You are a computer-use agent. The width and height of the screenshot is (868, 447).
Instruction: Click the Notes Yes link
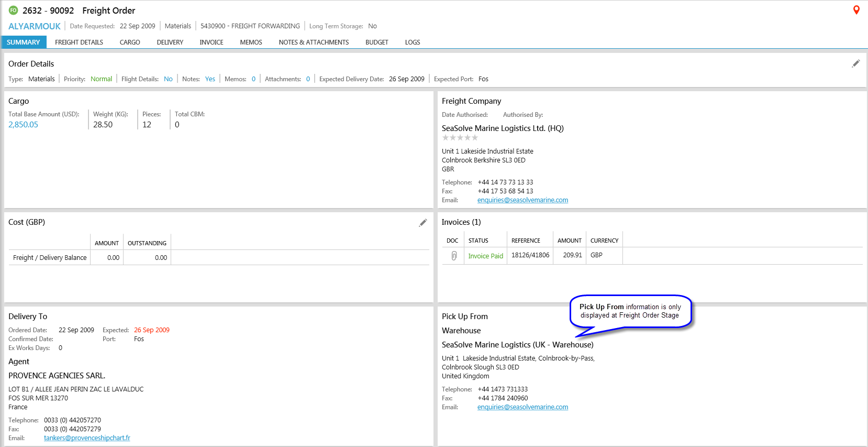click(210, 79)
